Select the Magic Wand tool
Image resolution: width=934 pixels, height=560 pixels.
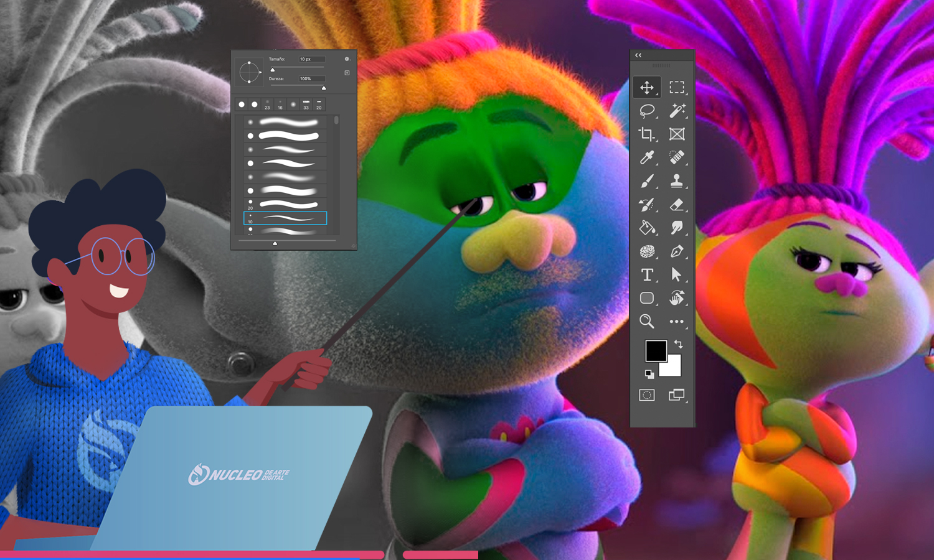[677, 111]
